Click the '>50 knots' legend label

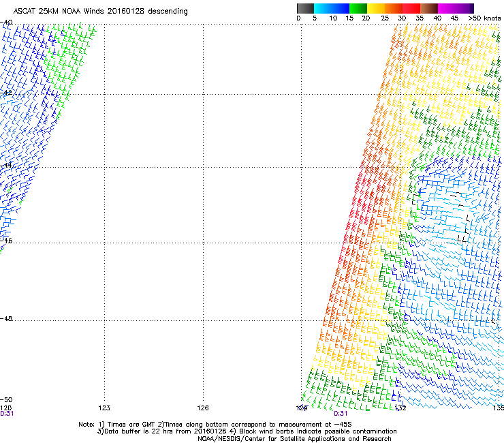pos(484,18)
